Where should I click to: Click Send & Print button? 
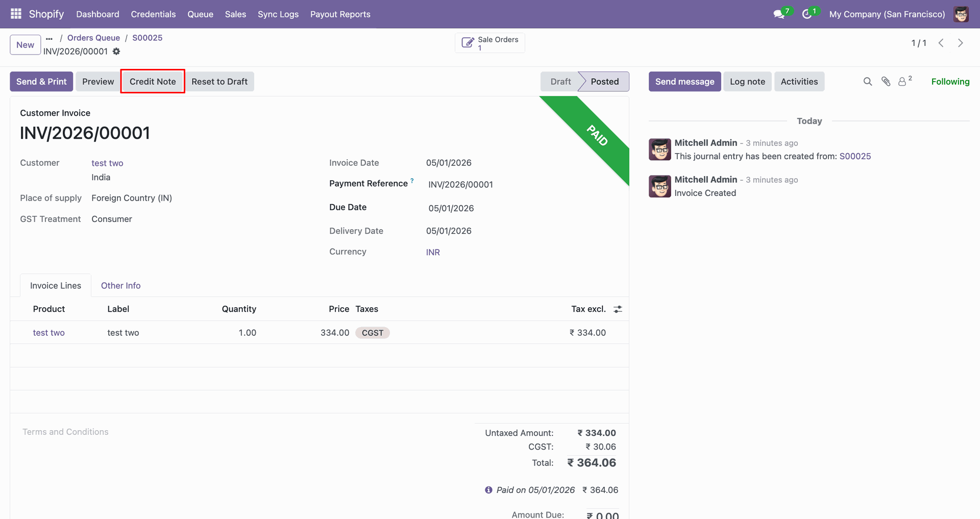pyautogui.click(x=41, y=82)
